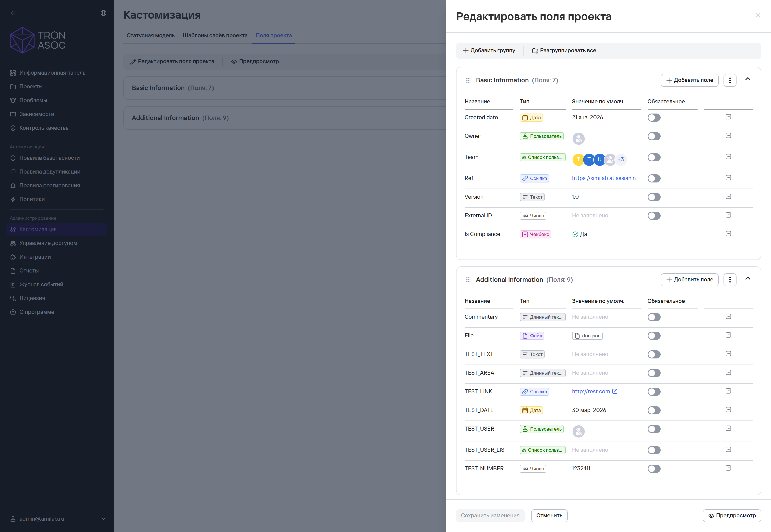The image size is (771, 532).
Task: Open the language globe icon
Action: coord(103,13)
